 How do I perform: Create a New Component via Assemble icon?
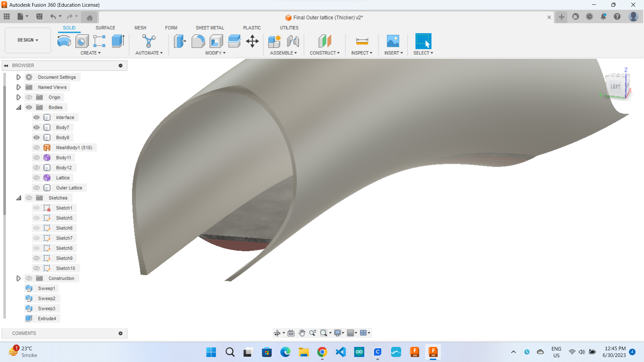[274, 41]
